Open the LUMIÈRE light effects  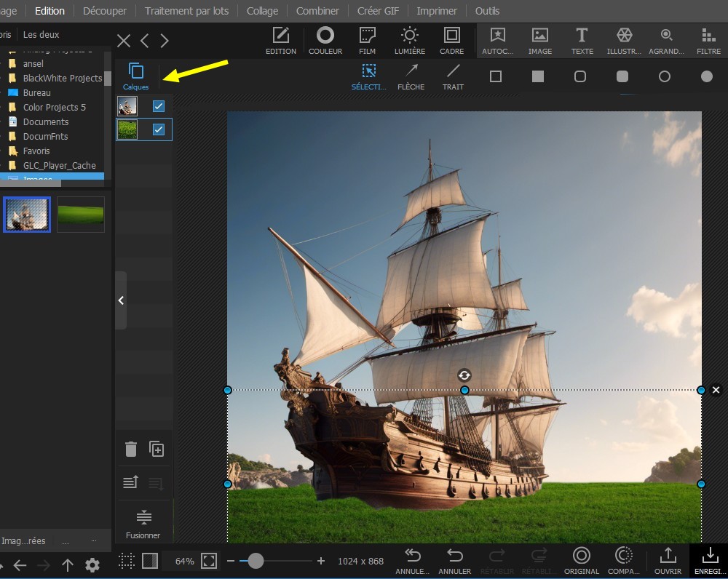pos(409,41)
